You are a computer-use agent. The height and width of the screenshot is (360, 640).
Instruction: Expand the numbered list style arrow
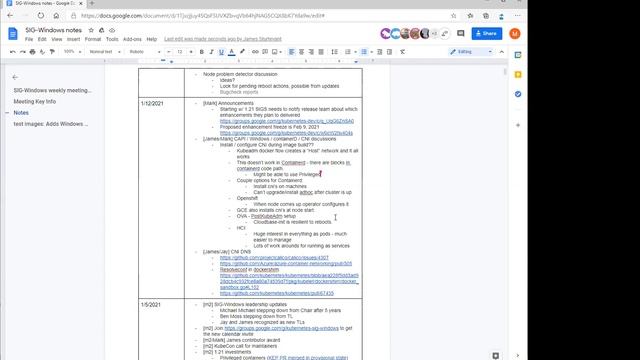tap(355, 52)
